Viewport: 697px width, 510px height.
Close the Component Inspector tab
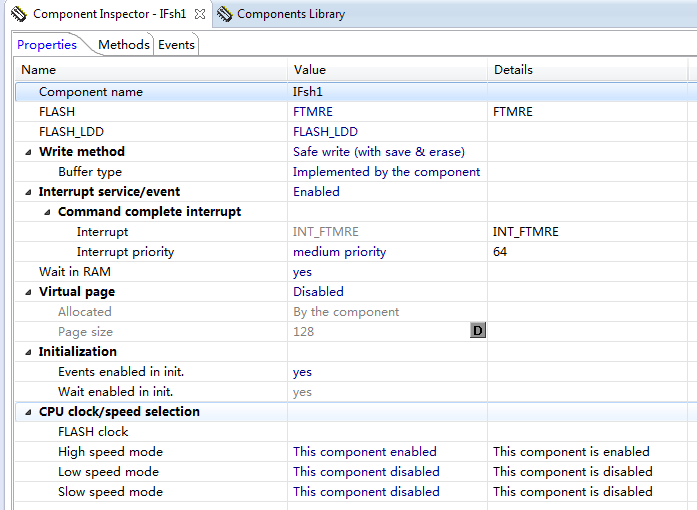(x=200, y=14)
